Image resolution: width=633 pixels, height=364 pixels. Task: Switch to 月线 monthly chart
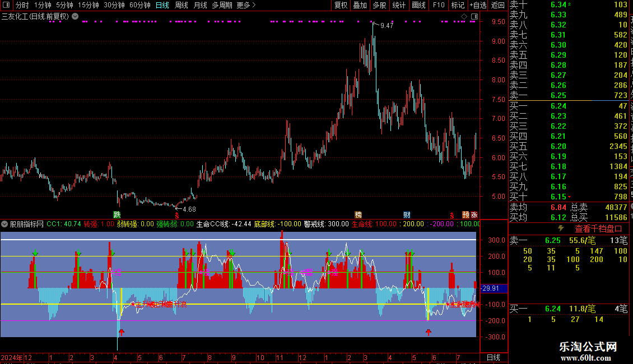(200, 5)
